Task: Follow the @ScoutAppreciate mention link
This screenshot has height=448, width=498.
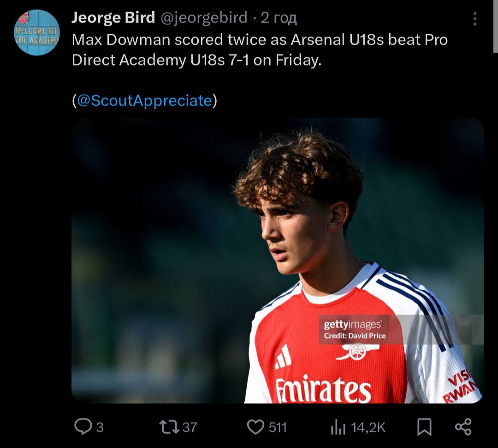Action: (145, 101)
